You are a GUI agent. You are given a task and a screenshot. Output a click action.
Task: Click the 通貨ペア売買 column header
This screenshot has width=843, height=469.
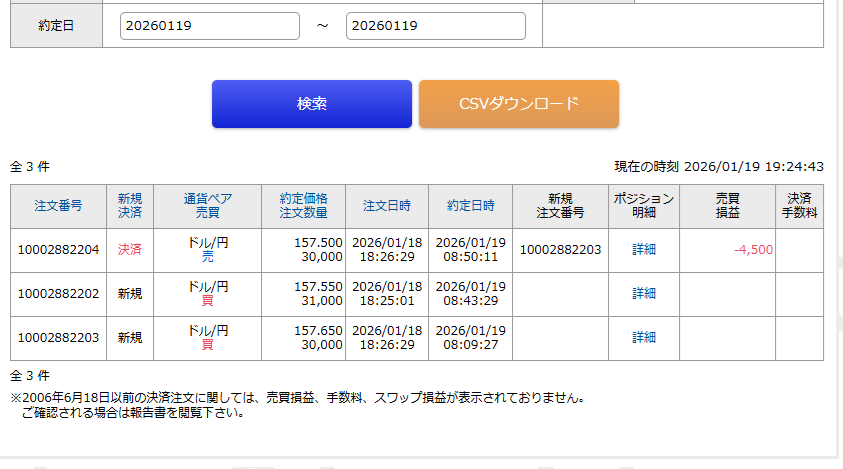(x=207, y=206)
